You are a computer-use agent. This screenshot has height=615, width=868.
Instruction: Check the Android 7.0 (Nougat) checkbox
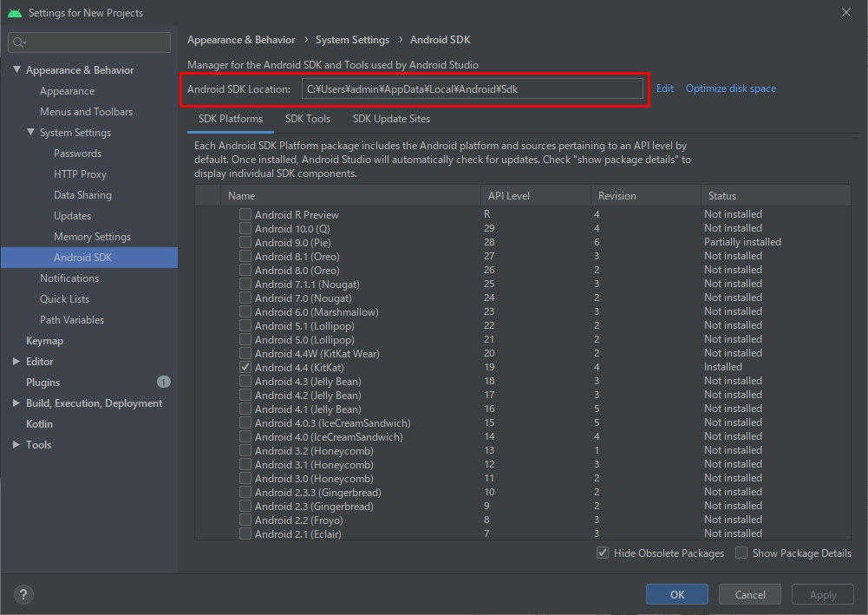pos(245,298)
